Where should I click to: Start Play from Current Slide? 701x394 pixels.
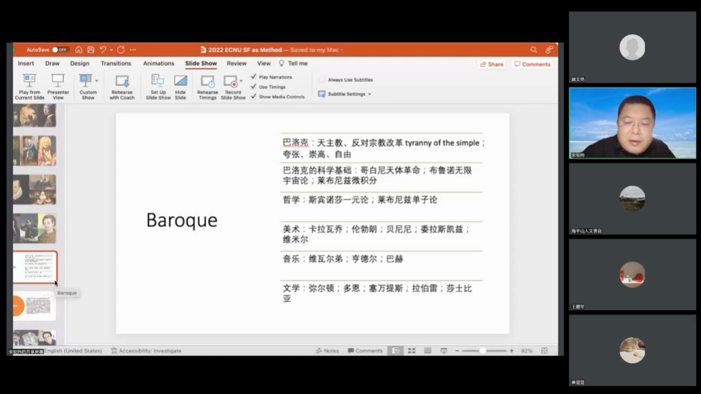pyautogui.click(x=30, y=86)
